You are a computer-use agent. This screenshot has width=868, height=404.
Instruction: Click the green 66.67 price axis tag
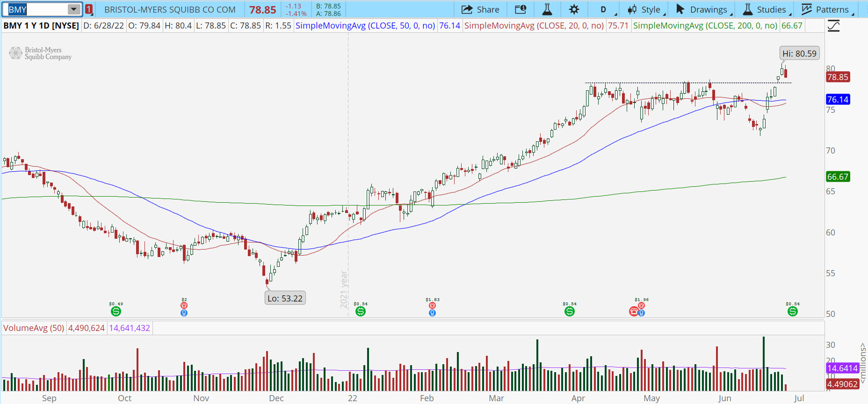[x=838, y=177]
